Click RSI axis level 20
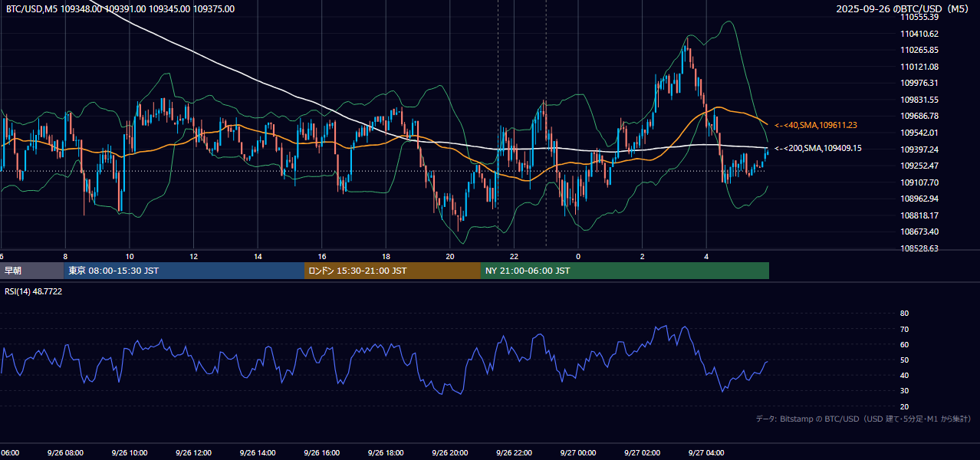This screenshot has height=460, width=980. coord(904,406)
